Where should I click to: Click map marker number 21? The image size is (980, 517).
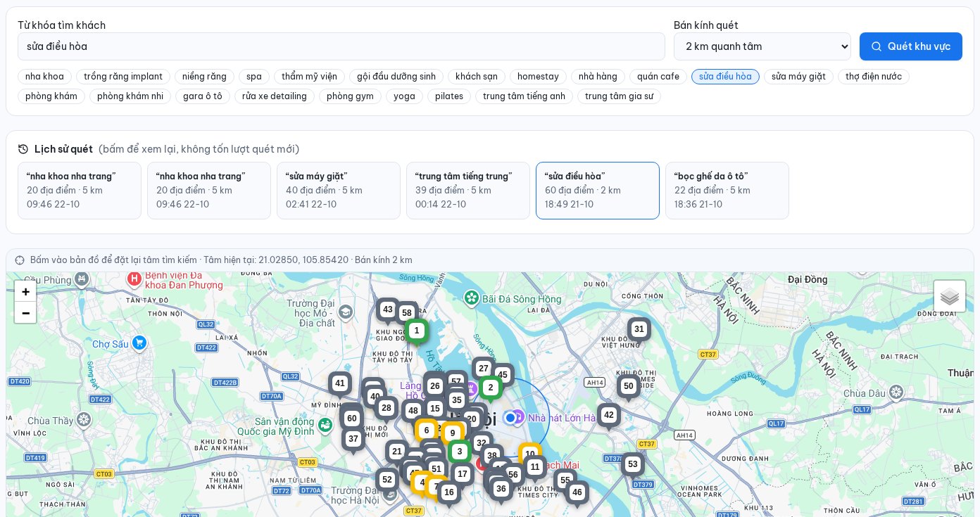[397, 452]
